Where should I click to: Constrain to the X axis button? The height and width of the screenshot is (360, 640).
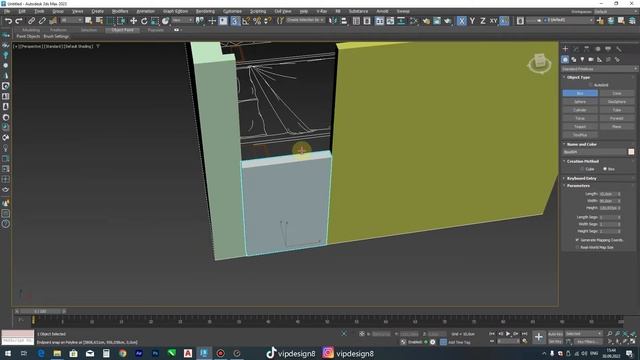pos(462,21)
